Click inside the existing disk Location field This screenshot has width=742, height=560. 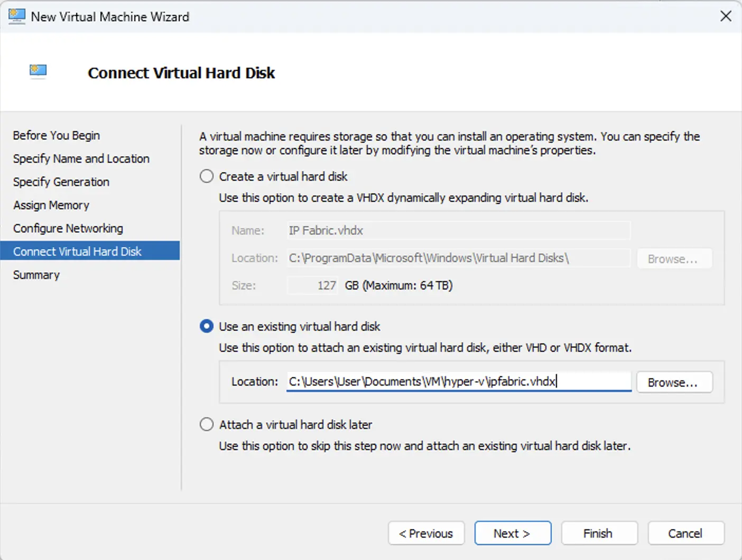(459, 381)
